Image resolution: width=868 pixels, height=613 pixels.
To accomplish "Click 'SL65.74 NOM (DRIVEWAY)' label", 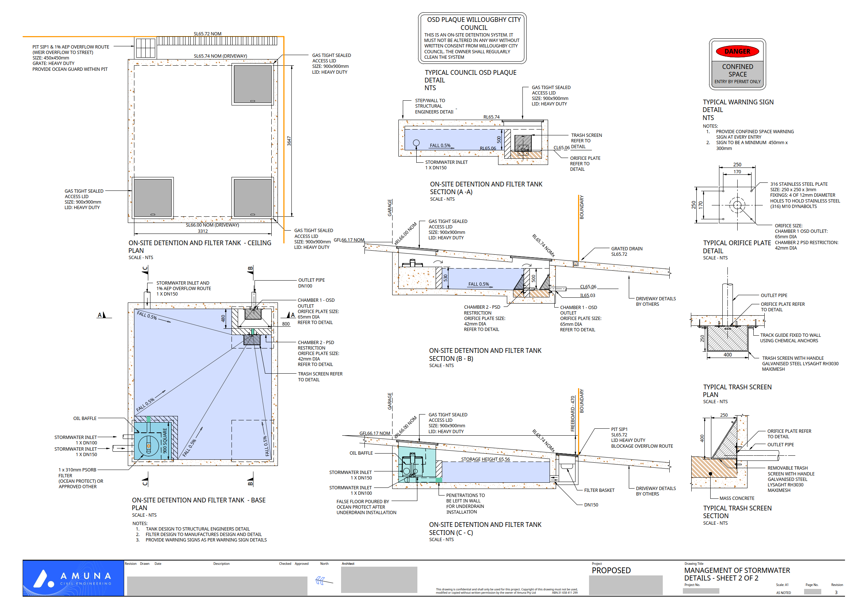I will pyautogui.click(x=221, y=56).
